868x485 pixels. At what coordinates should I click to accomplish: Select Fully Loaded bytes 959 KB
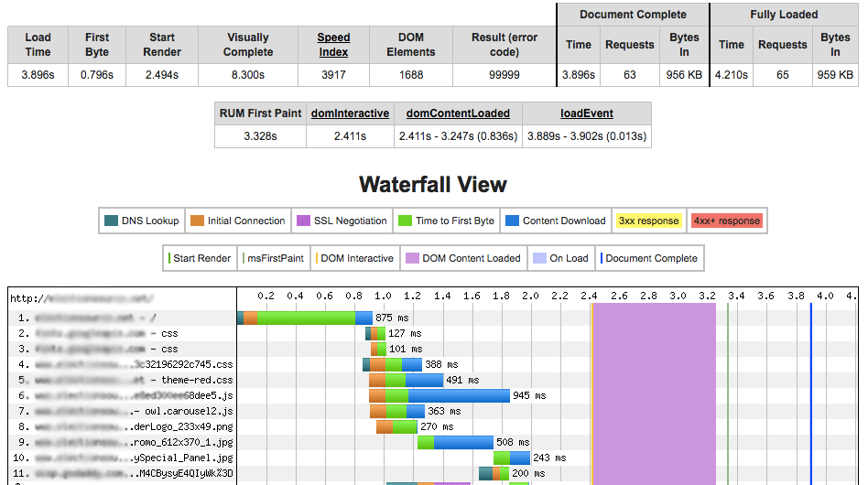pos(835,75)
